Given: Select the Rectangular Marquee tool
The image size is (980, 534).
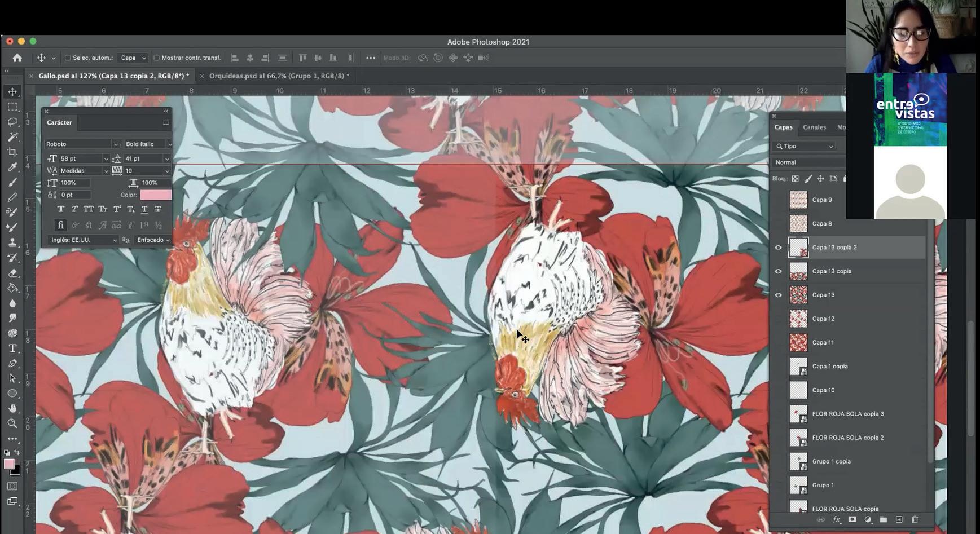Looking at the screenshot, I should (12, 107).
